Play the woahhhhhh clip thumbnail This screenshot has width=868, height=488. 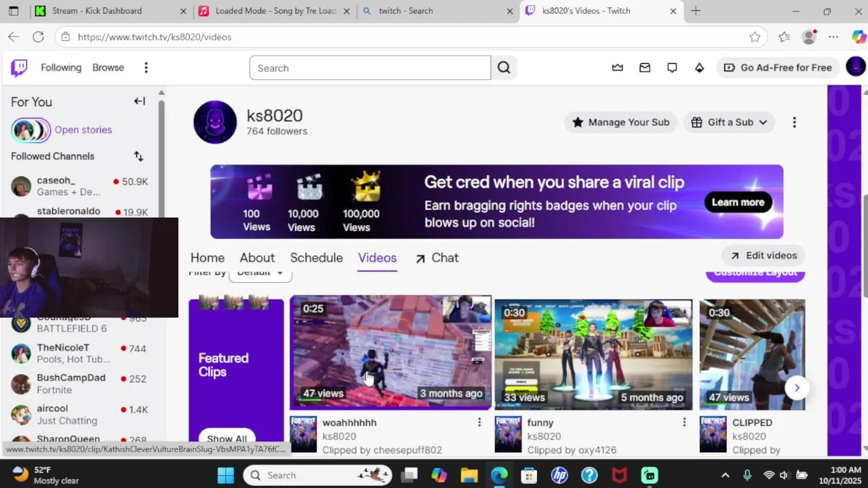point(391,352)
